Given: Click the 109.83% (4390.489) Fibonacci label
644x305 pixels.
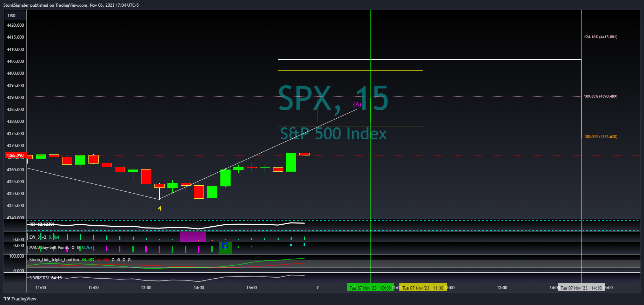Looking at the screenshot, I should (x=600, y=96).
